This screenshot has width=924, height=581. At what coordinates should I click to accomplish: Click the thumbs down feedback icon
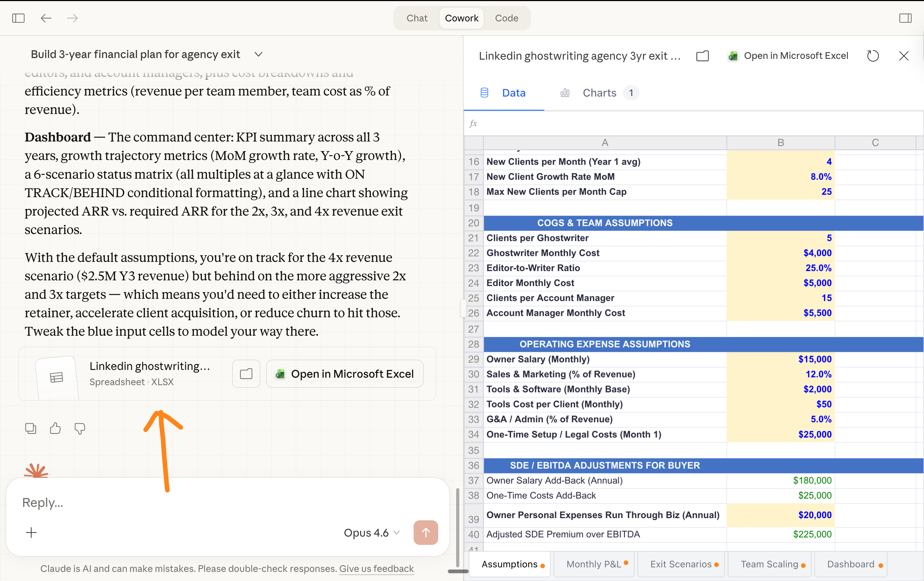point(80,428)
